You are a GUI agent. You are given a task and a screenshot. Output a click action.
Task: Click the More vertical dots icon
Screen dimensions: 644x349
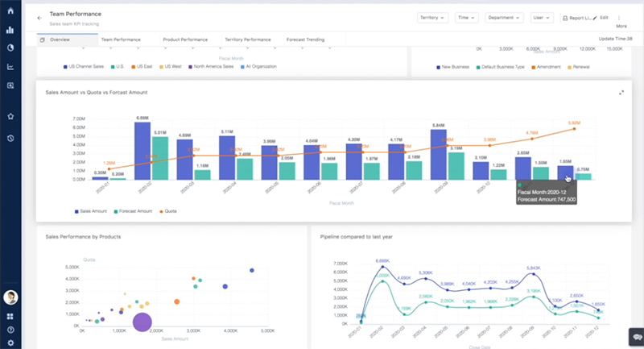pos(619,18)
